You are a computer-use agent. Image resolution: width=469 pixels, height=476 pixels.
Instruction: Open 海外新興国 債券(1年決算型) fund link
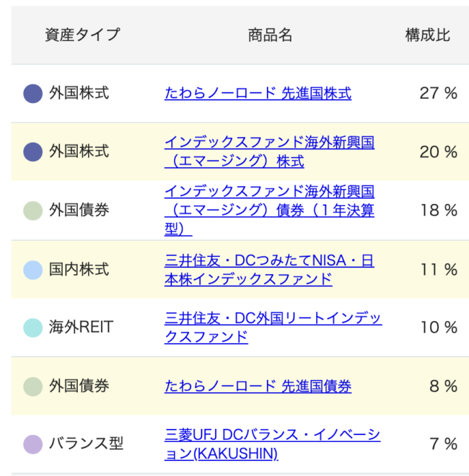pyautogui.click(x=269, y=210)
